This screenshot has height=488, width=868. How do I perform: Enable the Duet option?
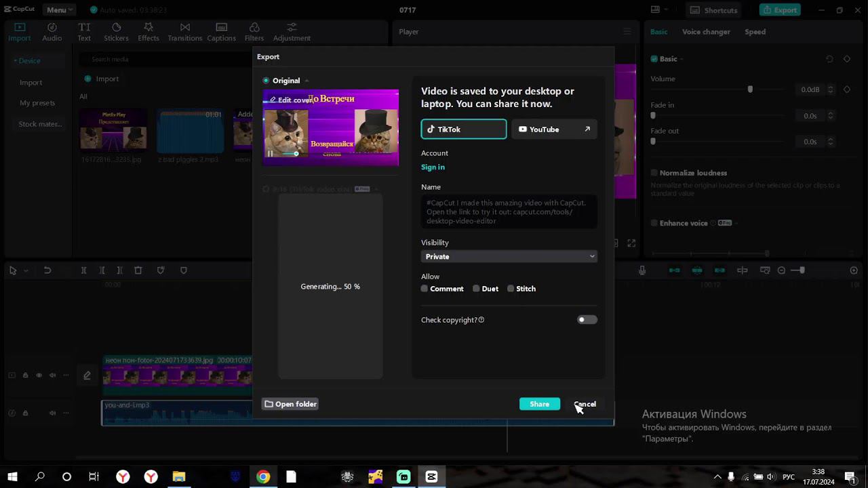476,289
